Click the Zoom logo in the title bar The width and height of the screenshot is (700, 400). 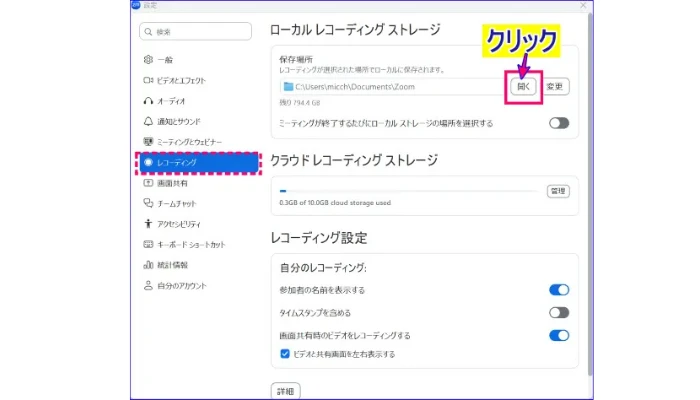(136, 5)
